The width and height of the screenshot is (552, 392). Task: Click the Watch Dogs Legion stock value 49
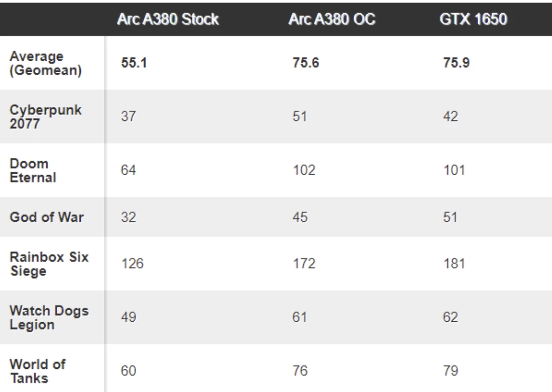pos(129,317)
